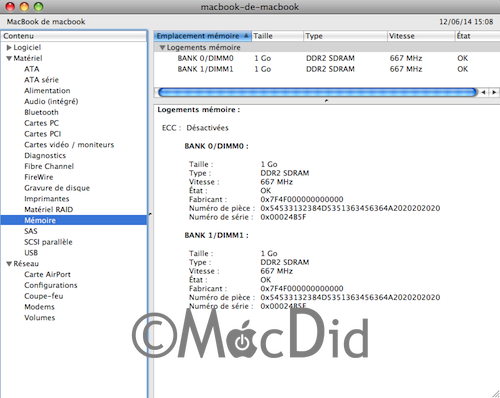
Task: Select Cartes PCI entry
Action: tap(42, 134)
